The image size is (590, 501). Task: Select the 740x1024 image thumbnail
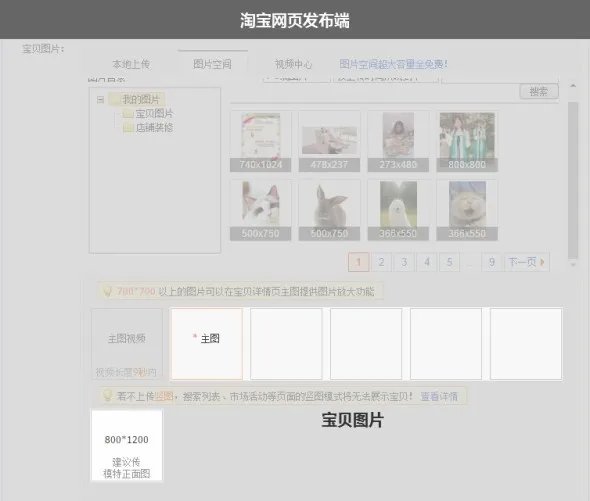261,142
